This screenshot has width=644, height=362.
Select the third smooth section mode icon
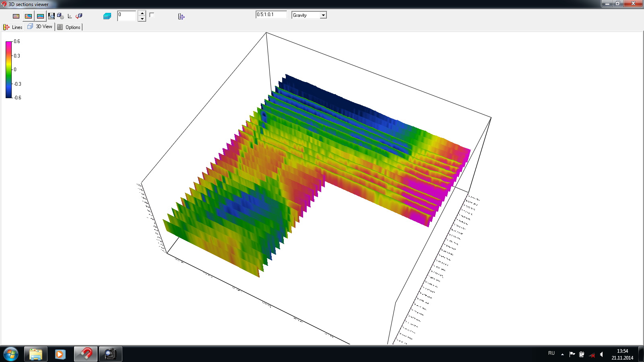(40, 16)
